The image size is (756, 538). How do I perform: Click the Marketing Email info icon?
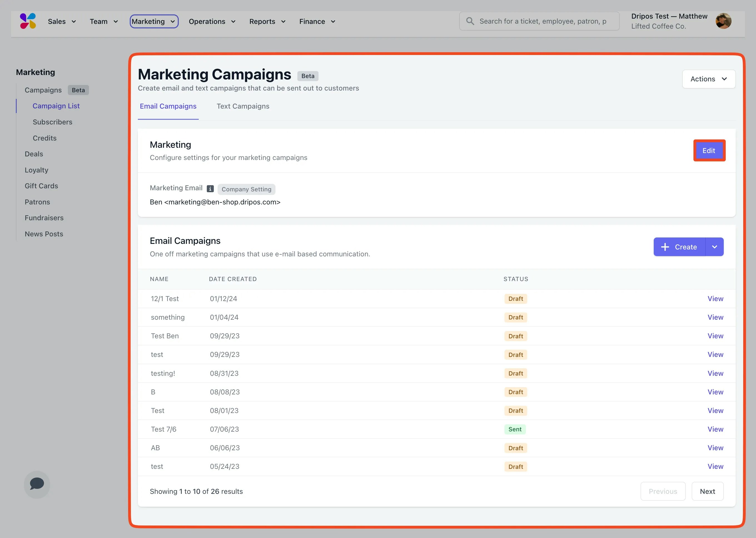click(x=210, y=189)
